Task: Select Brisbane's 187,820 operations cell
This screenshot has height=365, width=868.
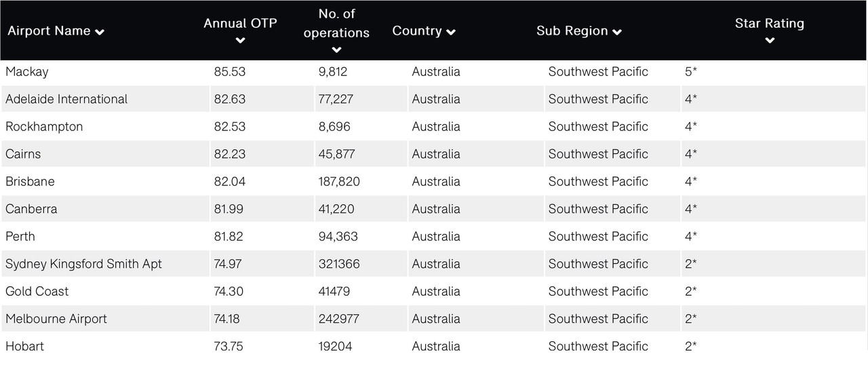Action: pos(339,182)
